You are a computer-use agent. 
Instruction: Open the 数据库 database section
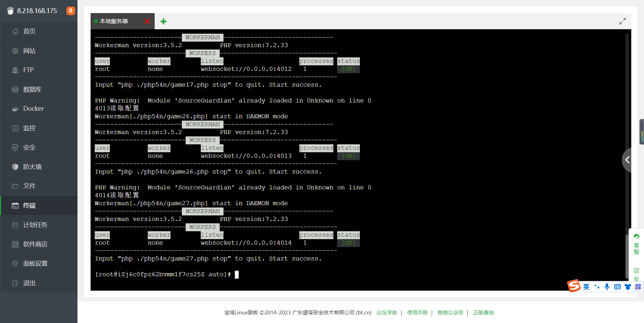point(33,89)
